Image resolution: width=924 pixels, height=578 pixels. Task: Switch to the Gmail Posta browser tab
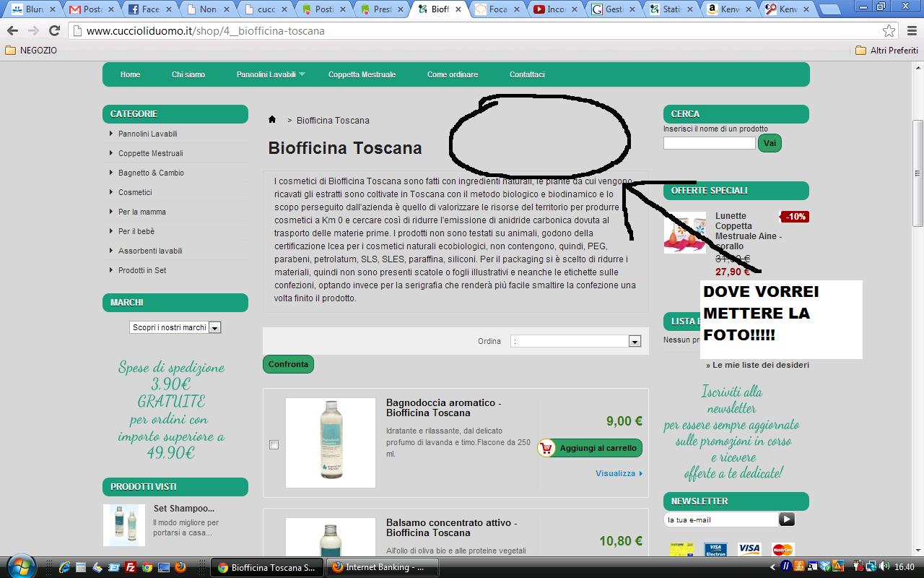[92, 9]
